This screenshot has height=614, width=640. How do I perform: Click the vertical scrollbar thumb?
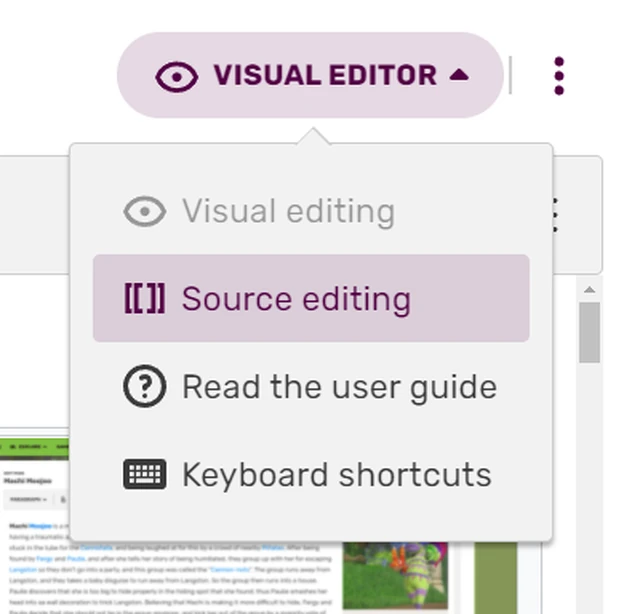coord(589,332)
